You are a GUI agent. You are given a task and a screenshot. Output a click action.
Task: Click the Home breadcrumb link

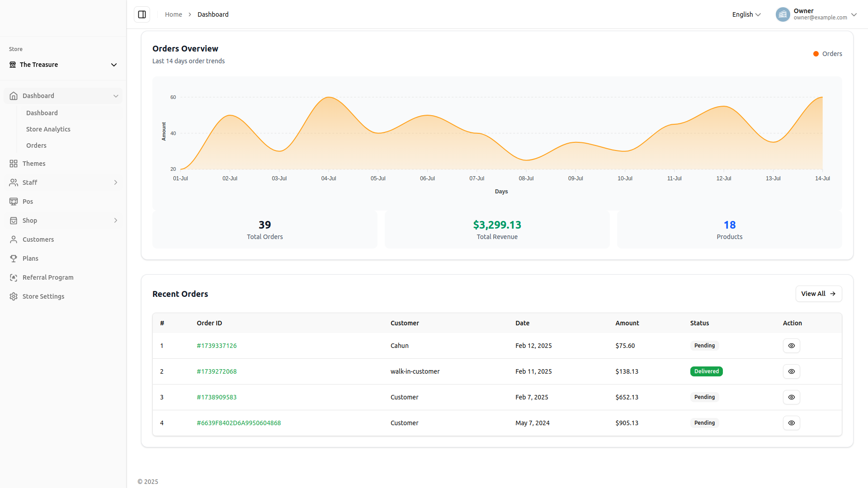173,14
